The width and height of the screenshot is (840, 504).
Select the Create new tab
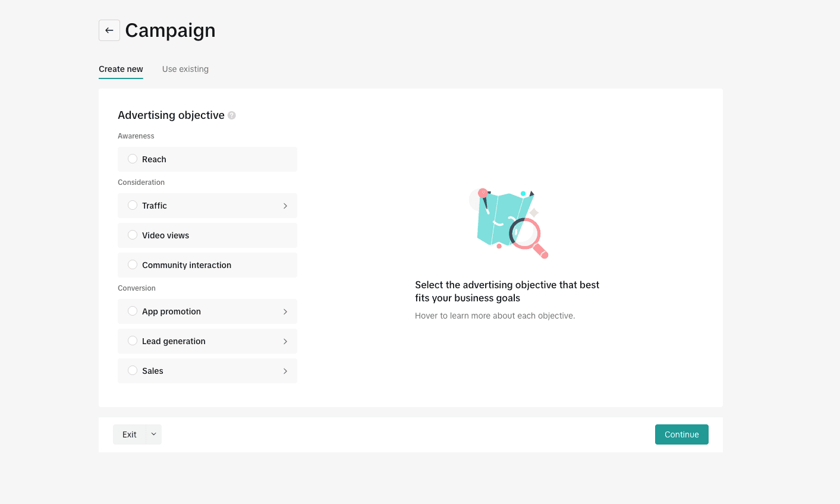click(121, 69)
